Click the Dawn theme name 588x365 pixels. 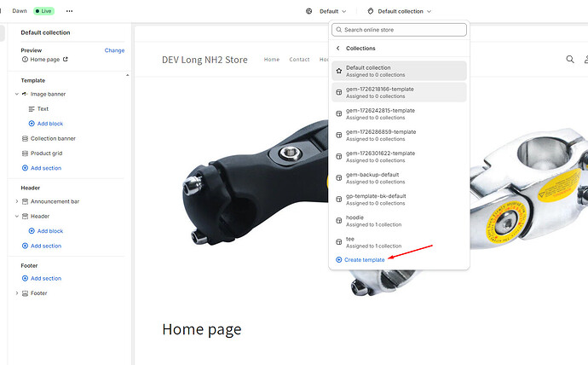[x=20, y=11]
